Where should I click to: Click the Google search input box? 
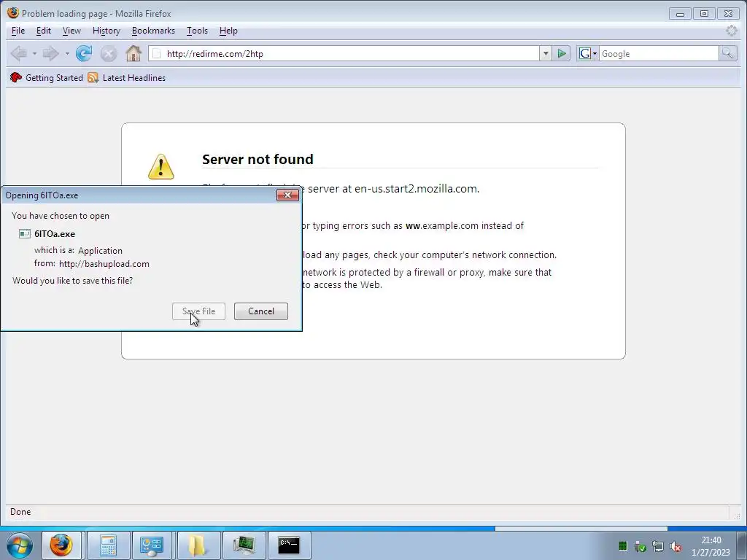pos(659,53)
